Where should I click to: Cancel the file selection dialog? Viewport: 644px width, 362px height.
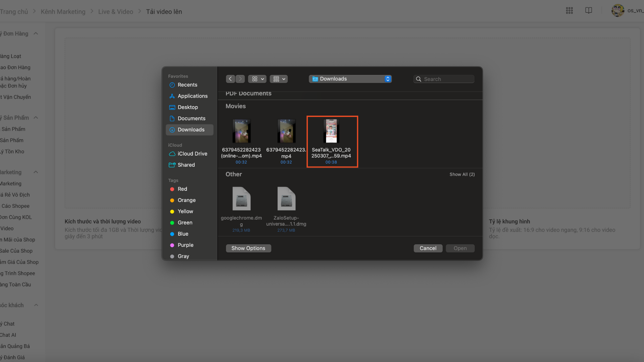tap(428, 248)
